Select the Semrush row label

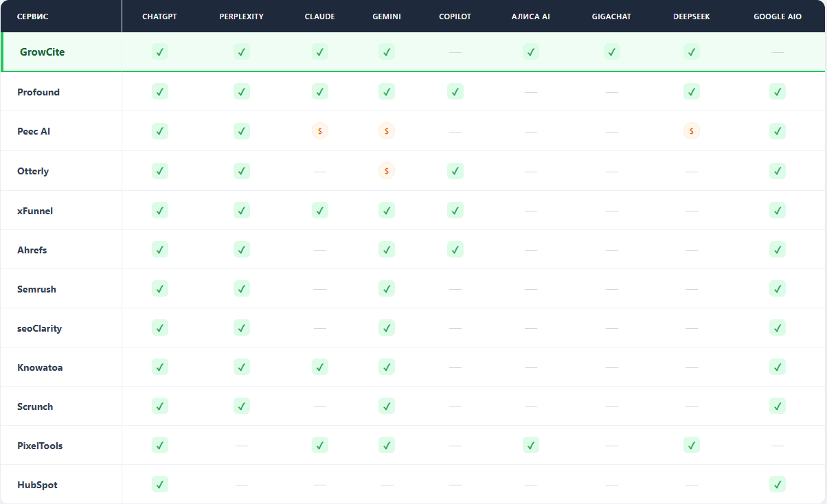pyautogui.click(x=36, y=289)
